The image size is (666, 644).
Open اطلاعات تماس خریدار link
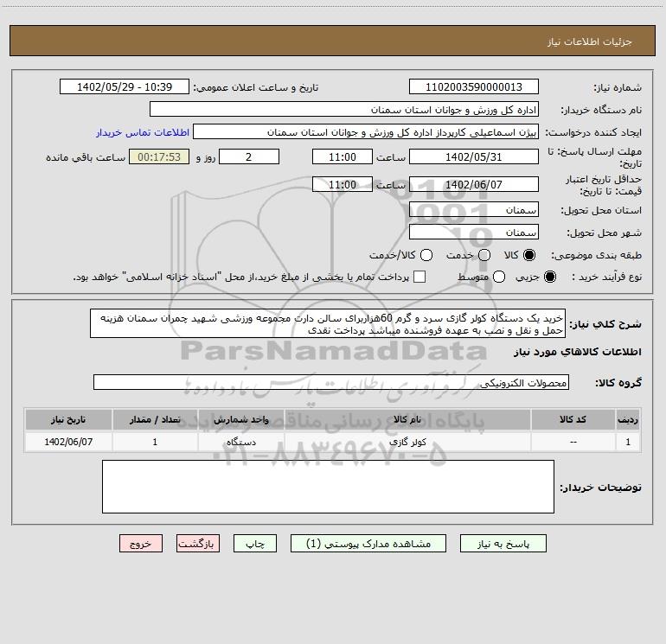(143, 132)
